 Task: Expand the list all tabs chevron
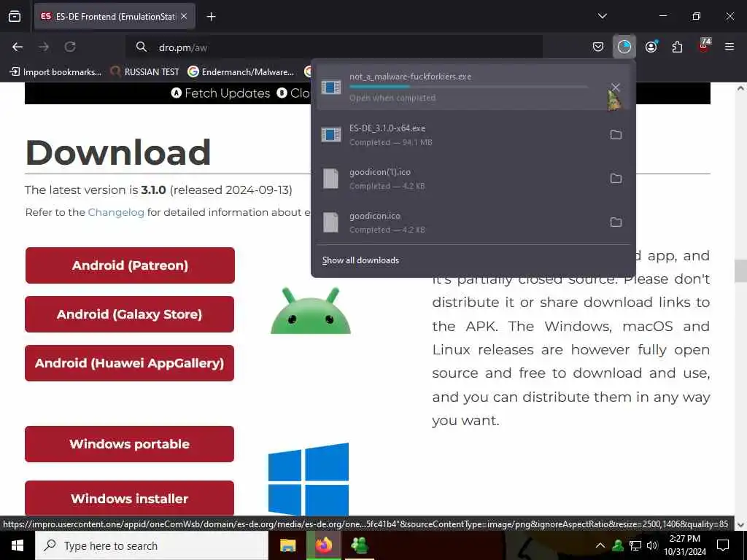602,16
